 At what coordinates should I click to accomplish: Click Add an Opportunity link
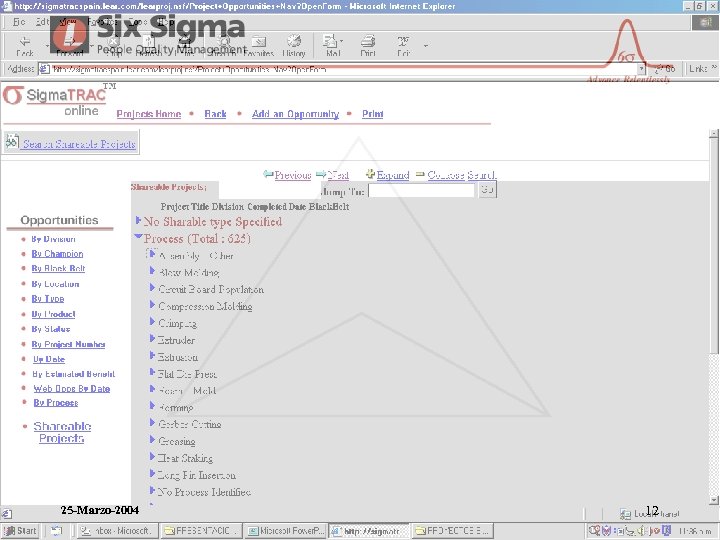[295, 114]
